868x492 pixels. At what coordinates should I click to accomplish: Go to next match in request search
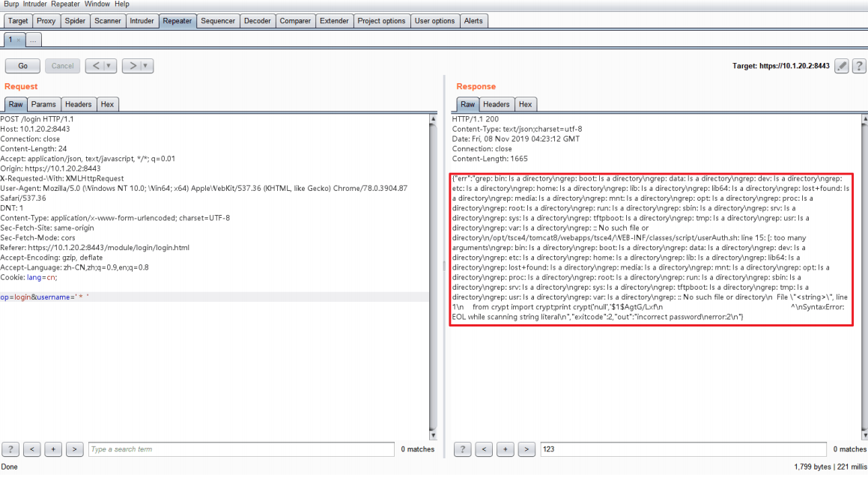pos(74,449)
